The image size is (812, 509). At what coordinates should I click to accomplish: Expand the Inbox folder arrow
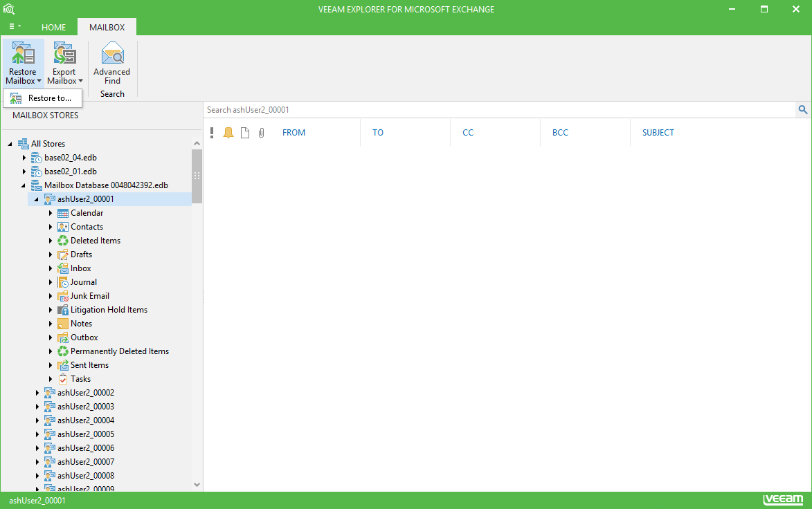click(x=51, y=268)
